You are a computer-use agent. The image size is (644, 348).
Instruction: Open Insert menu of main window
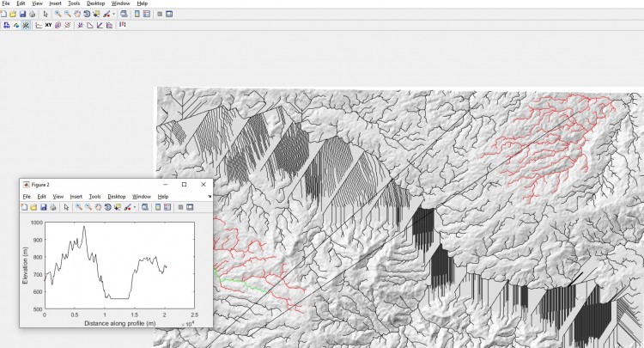(x=55, y=3)
